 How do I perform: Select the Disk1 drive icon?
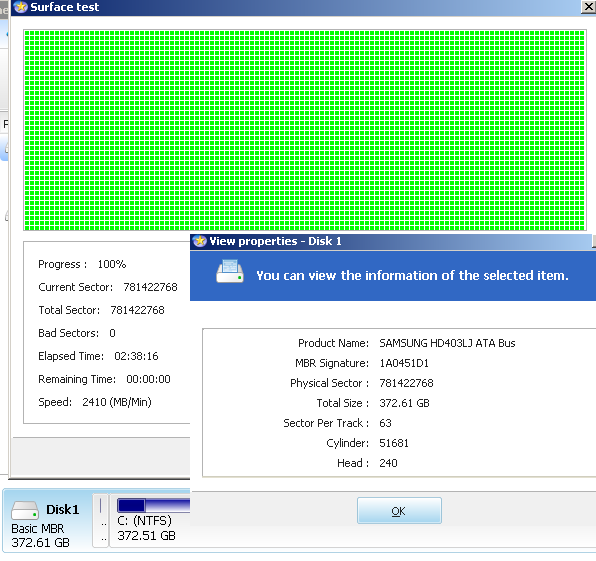tap(25, 510)
